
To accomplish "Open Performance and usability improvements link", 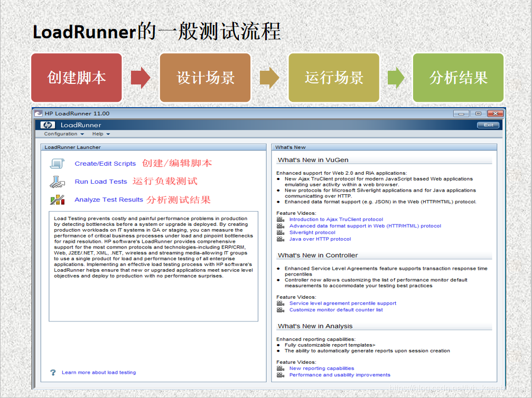I will [340, 375].
